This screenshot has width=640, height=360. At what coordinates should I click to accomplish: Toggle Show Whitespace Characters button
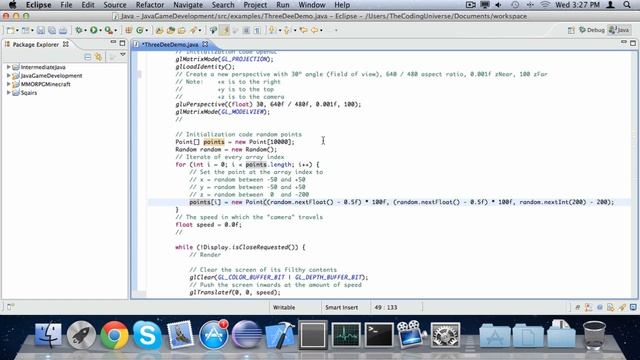click(x=257, y=30)
